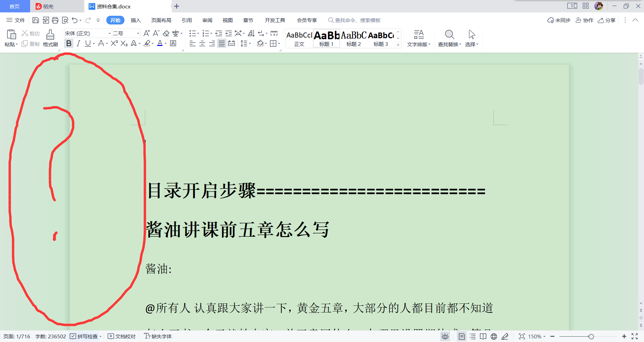The width and height of the screenshot is (644, 342).
Task: Click the 协作 collaborate button
Action: pyautogui.click(x=584, y=20)
